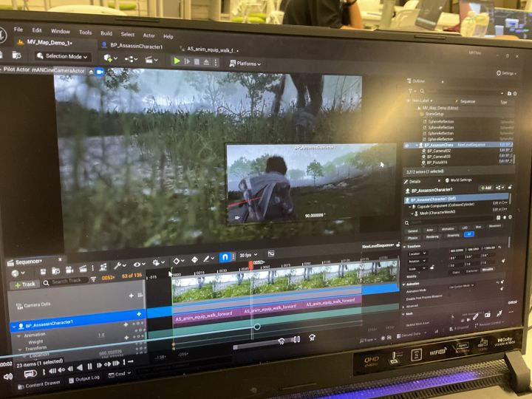Open the Sequencer world globe dropdown
The width and height of the screenshot is (532, 399).
17,273
